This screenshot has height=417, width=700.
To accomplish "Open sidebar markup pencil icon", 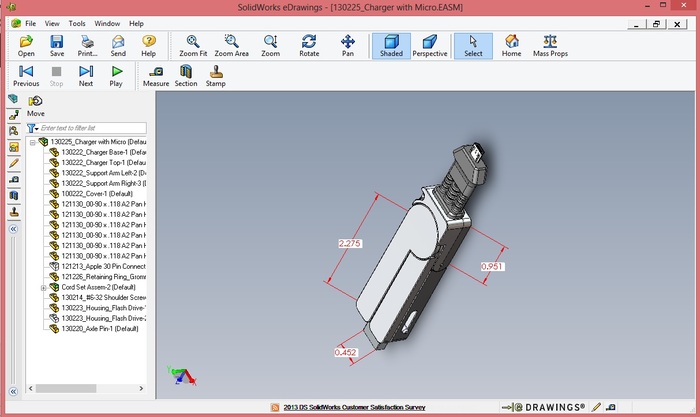I will pos(14,163).
